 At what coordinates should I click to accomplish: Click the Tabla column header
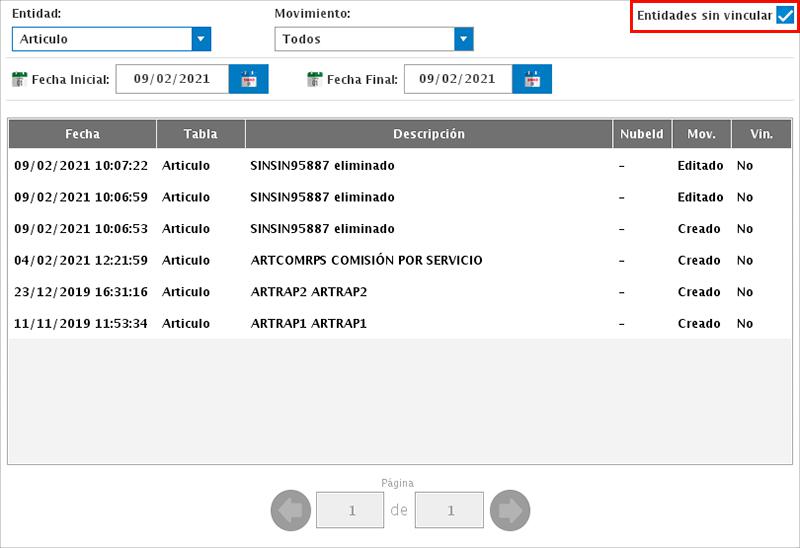click(x=200, y=134)
